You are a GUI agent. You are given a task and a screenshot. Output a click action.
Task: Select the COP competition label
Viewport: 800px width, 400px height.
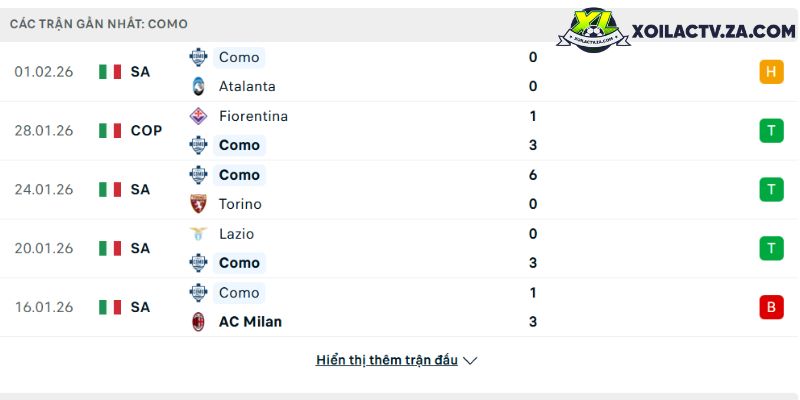pos(146,130)
